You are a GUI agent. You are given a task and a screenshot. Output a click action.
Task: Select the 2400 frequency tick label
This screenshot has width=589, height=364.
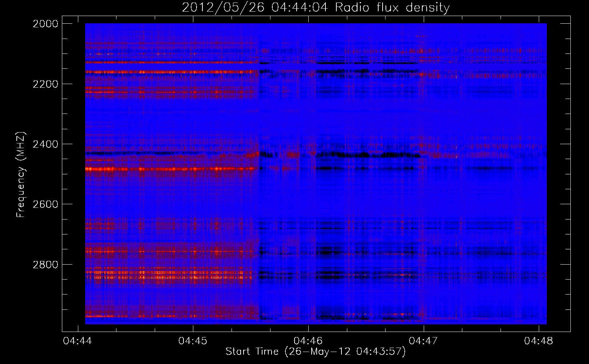coord(46,144)
